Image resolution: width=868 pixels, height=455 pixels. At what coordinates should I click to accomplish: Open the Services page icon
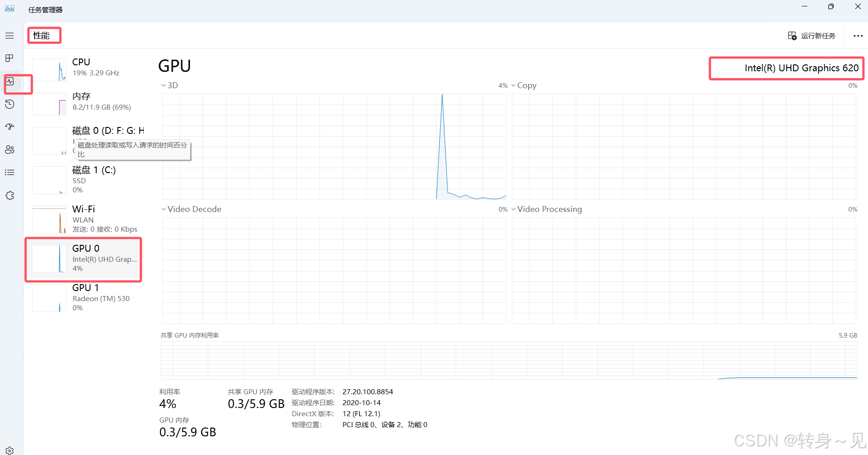(x=10, y=196)
